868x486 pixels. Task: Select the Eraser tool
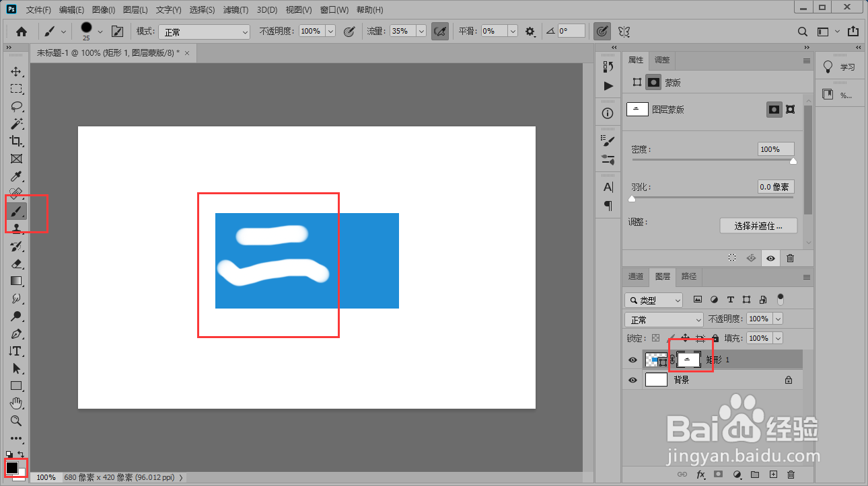coord(16,264)
